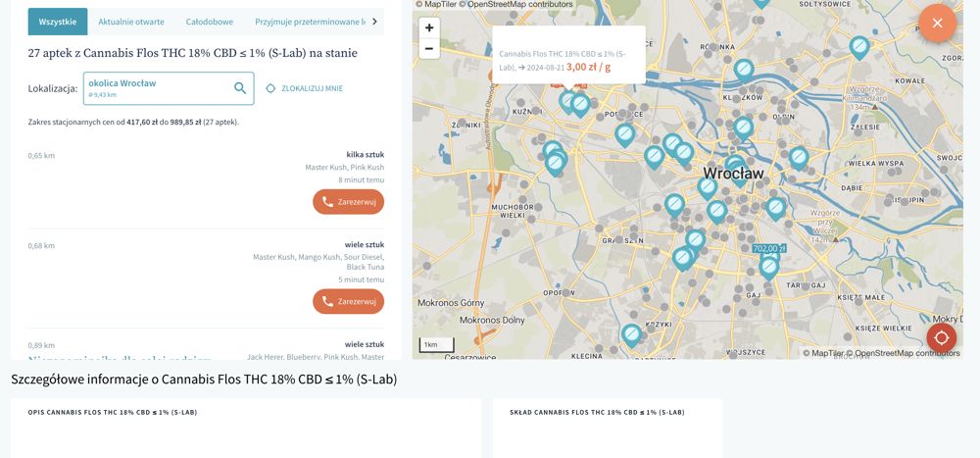Reserve at the pharmacy 0,68 km away
The image size is (980, 458).
(348, 302)
